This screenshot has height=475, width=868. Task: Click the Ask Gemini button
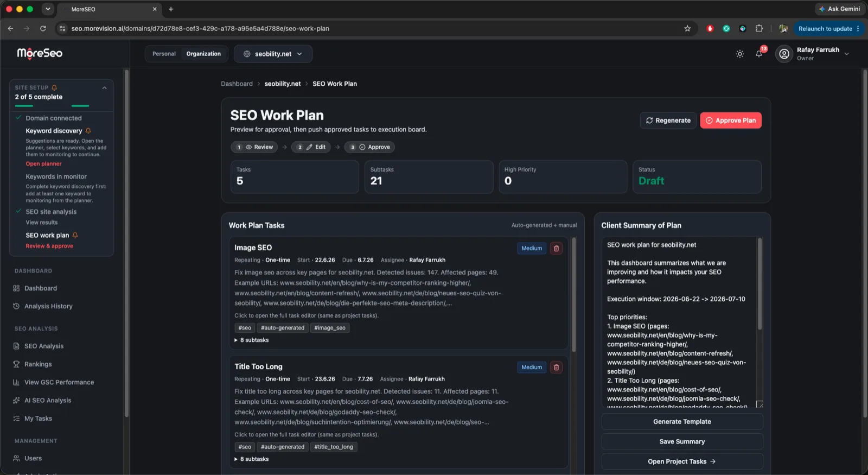tap(839, 9)
